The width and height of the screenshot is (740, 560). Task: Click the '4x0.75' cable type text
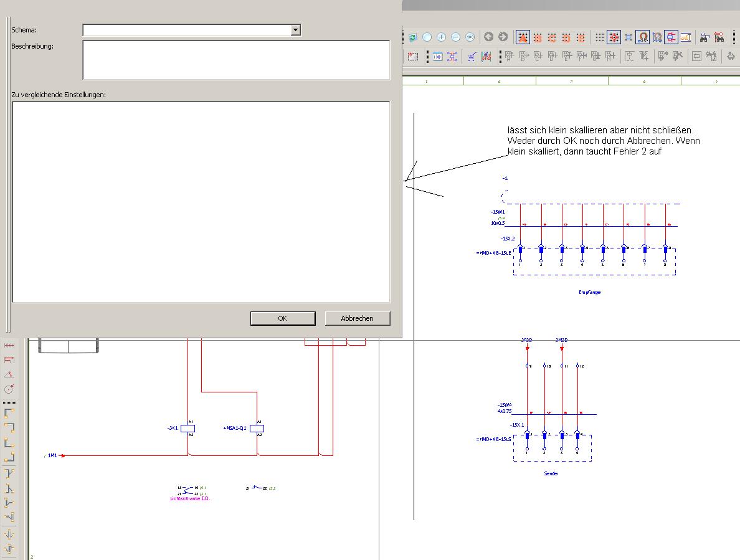[505, 411]
